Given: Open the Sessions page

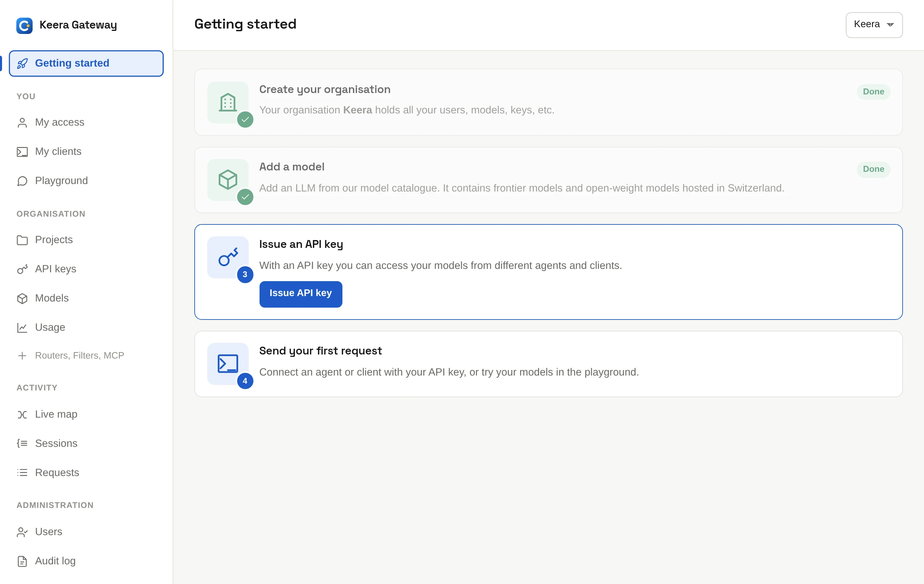Looking at the screenshot, I should [86, 444].
